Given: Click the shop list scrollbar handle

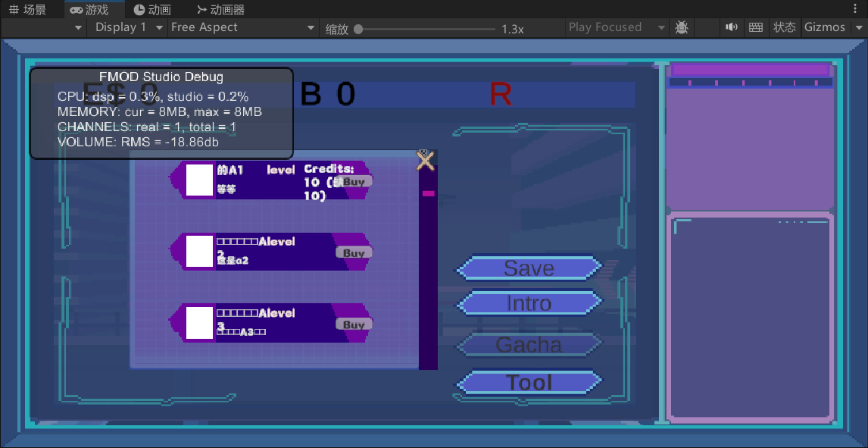Looking at the screenshot, I should (x=428, y=194).
